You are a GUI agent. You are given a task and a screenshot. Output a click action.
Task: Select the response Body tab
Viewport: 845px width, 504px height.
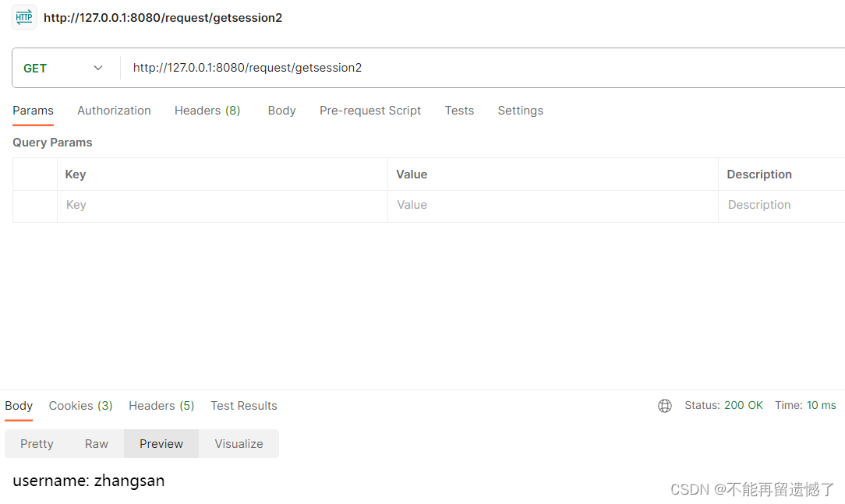coord(19,406)
